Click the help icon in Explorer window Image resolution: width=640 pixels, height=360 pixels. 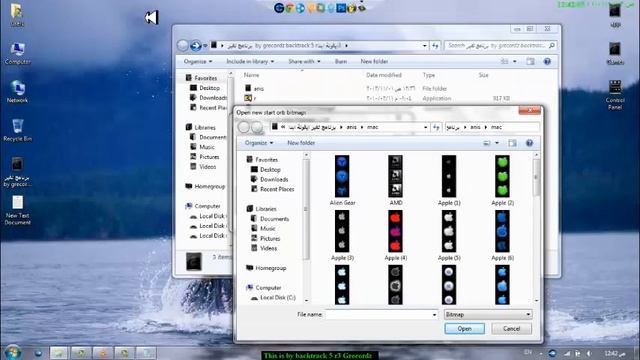(547, 62)
